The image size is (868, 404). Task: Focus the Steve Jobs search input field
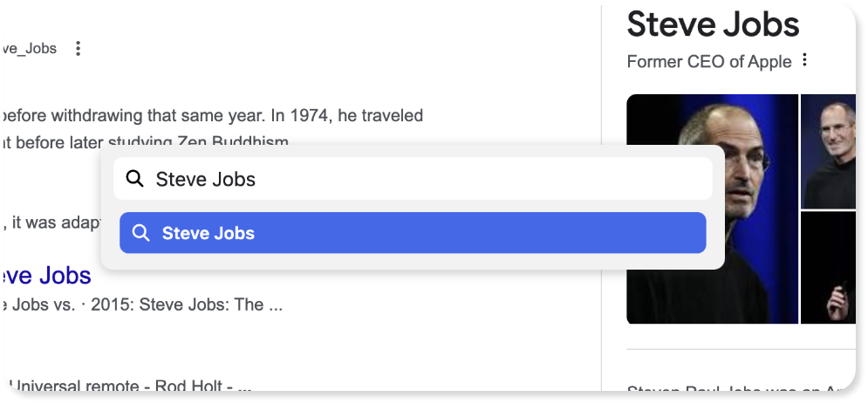tap(413, 179)
